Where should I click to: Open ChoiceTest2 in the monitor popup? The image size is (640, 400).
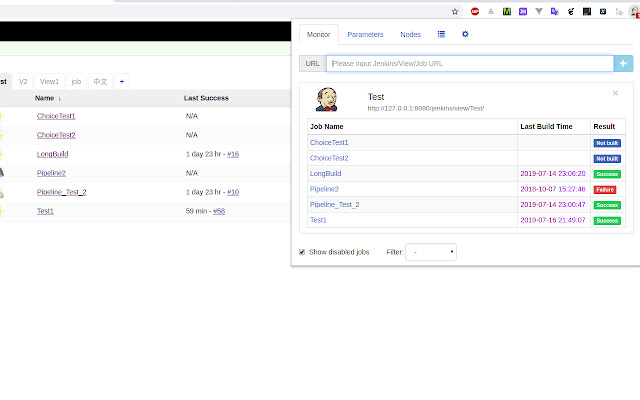[329, 158]
